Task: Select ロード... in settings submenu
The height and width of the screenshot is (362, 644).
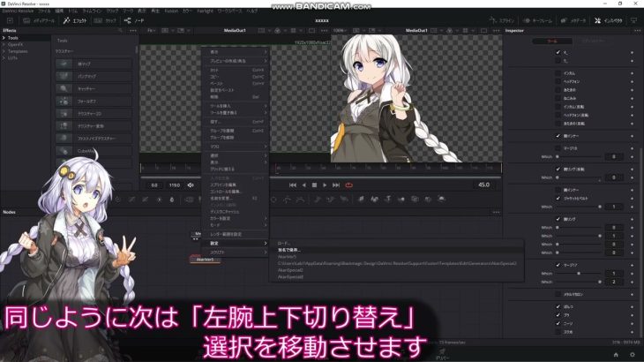Action: (x=396, y=244)
